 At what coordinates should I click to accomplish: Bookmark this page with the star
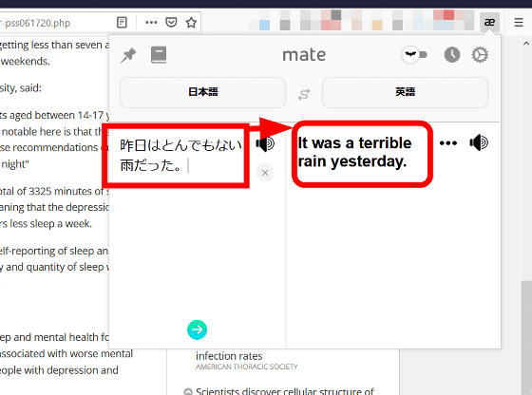pos(191,23)
